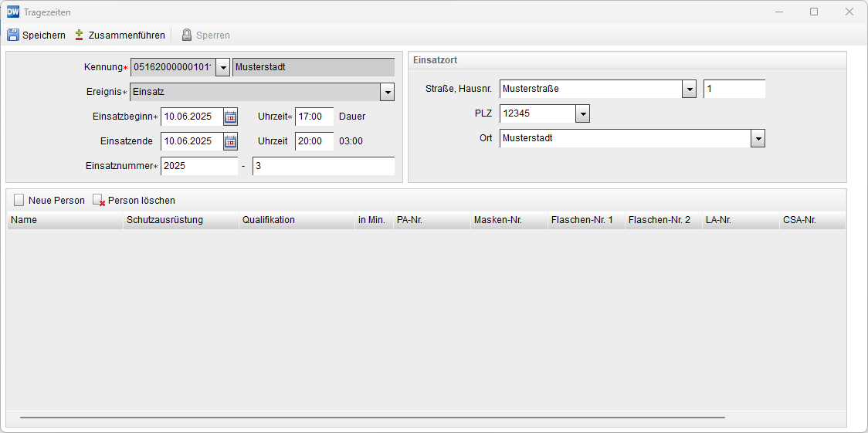The height and width of the screenshot is (433, 868).
Task: Click the Einsatznummer field label
Action: [120, 166]
